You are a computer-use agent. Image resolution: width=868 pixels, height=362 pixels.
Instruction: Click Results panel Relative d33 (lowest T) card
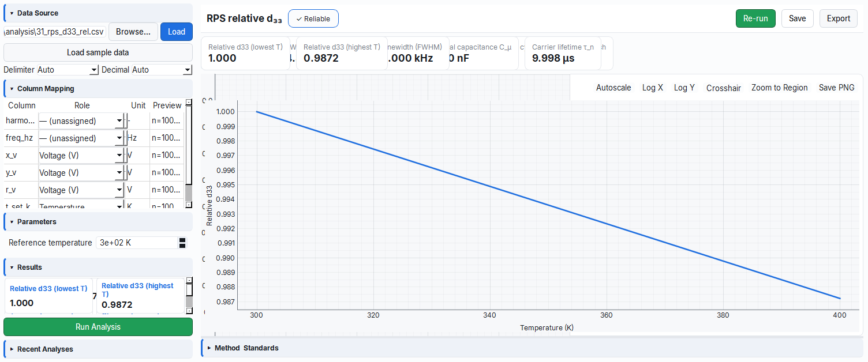48,296
